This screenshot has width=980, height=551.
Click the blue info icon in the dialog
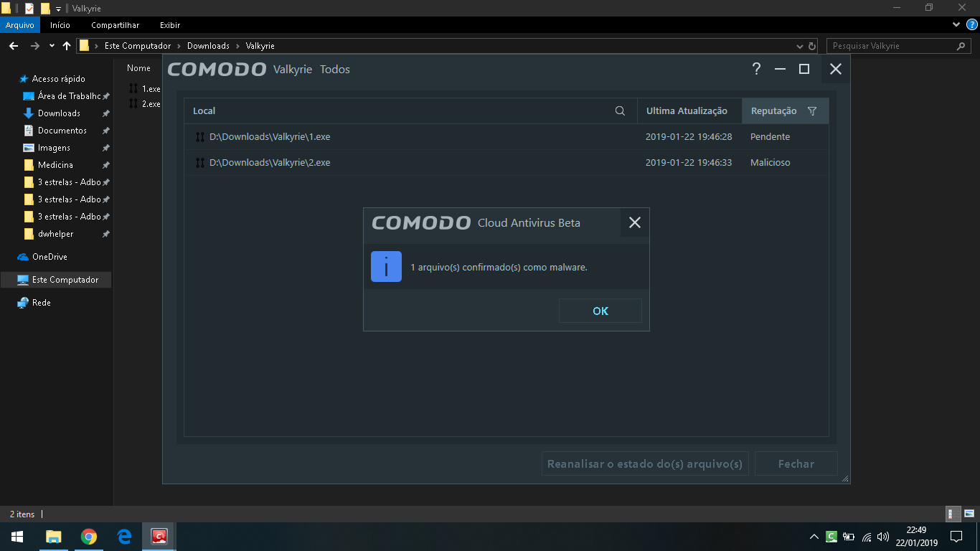[386, 267]
